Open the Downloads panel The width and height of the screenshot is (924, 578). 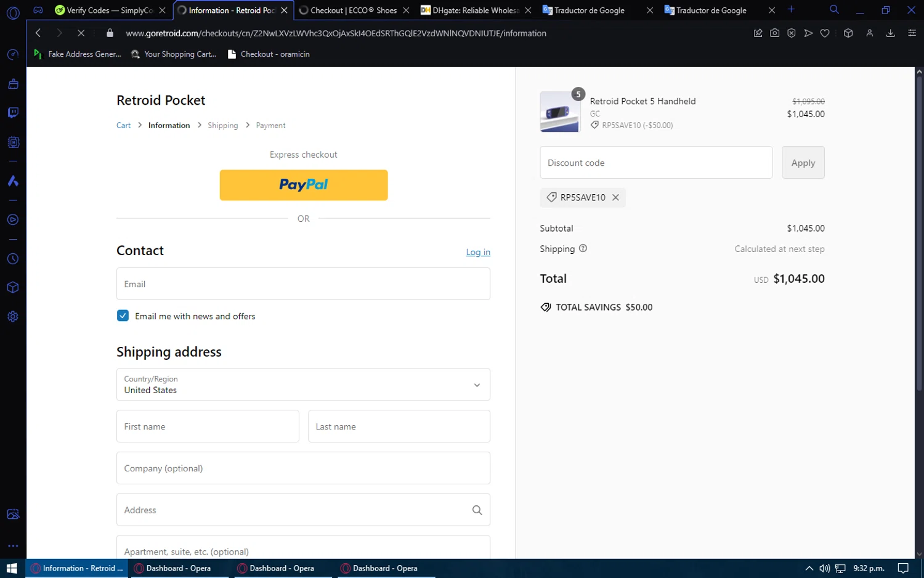click(x=891, y=33)
